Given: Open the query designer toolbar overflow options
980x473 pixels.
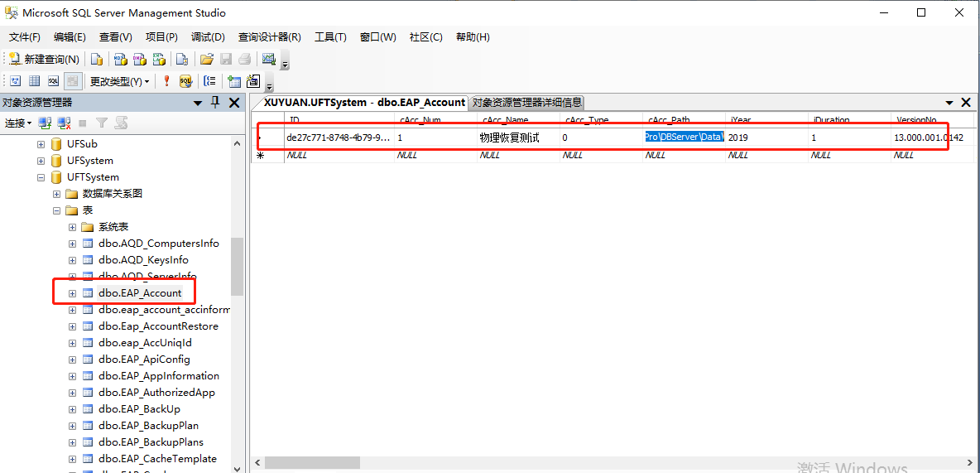Looking at the screenshot, I should [270, 84].
